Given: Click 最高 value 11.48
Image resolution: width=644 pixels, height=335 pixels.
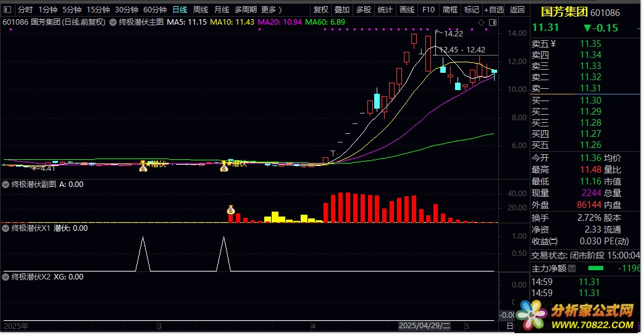Looking at the screenshot, I should point(590,170).
